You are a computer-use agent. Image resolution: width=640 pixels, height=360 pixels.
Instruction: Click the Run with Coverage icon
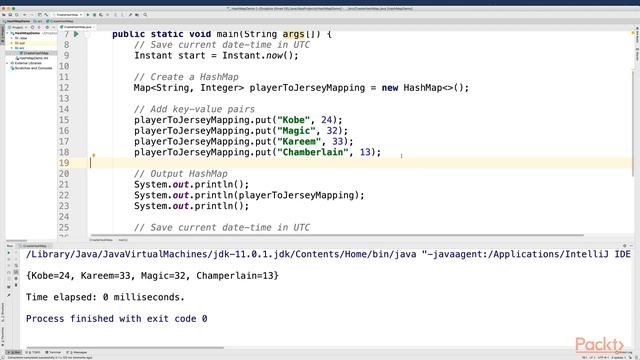[101, 15]
